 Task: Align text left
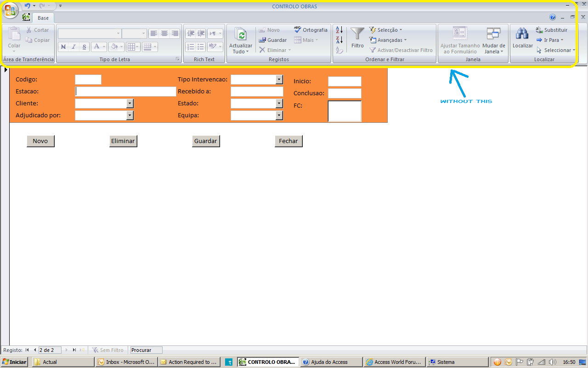pos(154,34)
